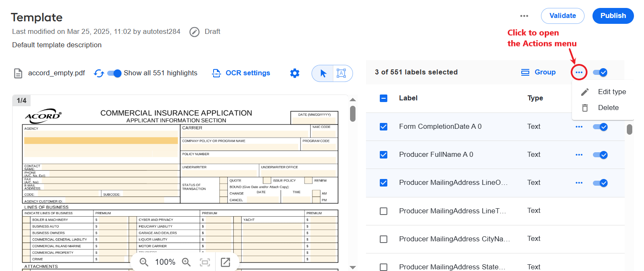Click the POLICY NUMBER field in form
644x271 pixels.
(259, 160)
